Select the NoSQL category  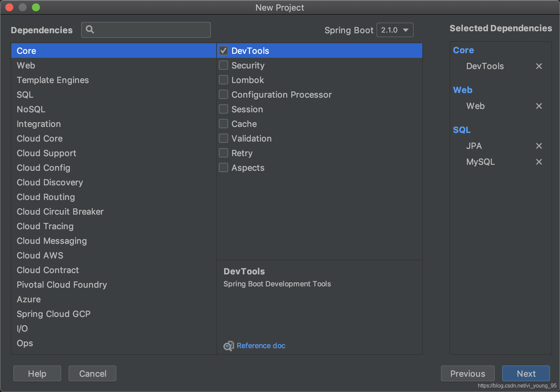click(114, 109)
